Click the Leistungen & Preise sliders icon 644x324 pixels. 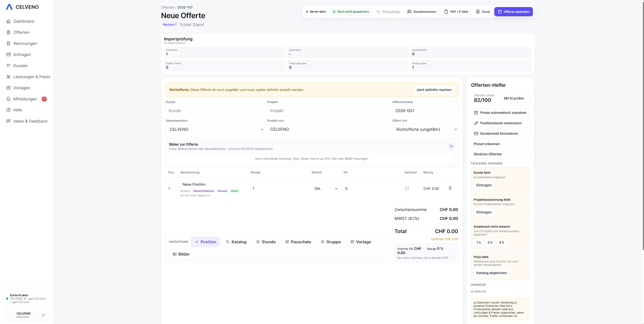click(9, 77)
